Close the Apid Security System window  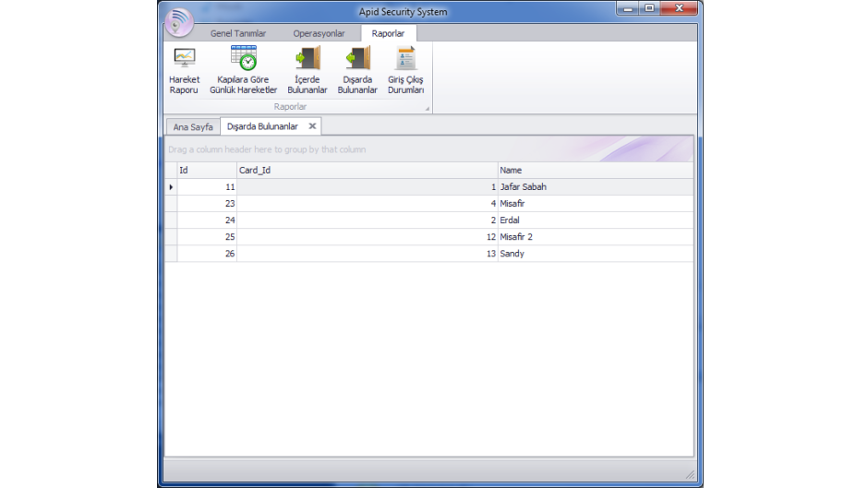[679, 8]
